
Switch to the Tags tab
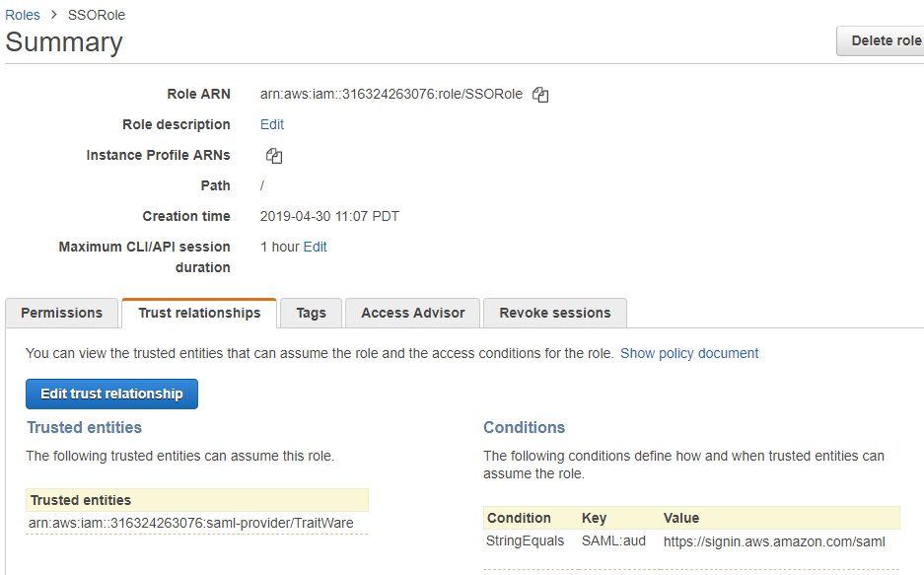pyautogui.click(x=312, y=313)
